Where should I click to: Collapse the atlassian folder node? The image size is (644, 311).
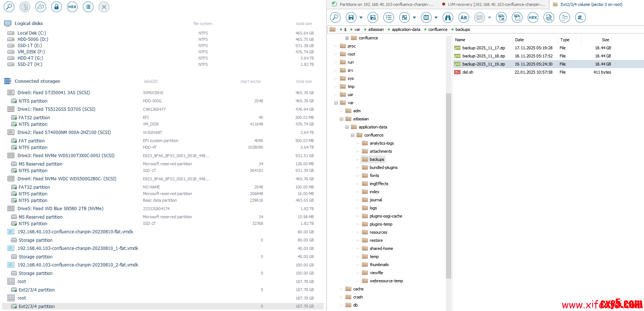341,119
